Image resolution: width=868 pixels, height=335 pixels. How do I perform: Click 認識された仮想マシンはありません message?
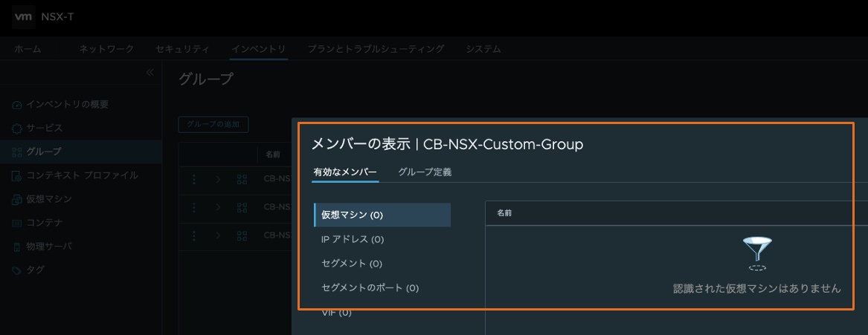click(756, 288)
